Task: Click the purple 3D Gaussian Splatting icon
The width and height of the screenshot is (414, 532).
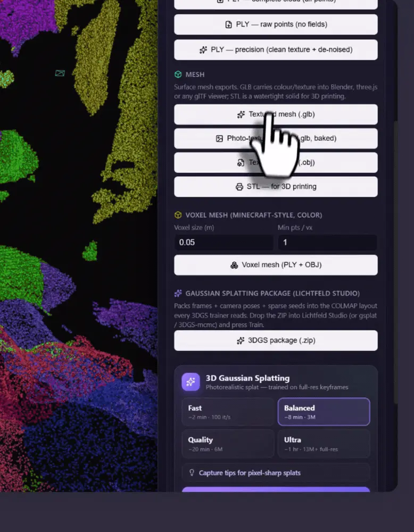Action: click(x=191, y=382)
